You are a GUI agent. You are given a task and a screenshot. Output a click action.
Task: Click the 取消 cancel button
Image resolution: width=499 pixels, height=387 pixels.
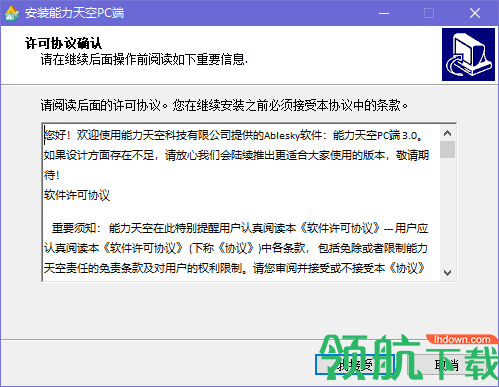click(x=447, y=365)
